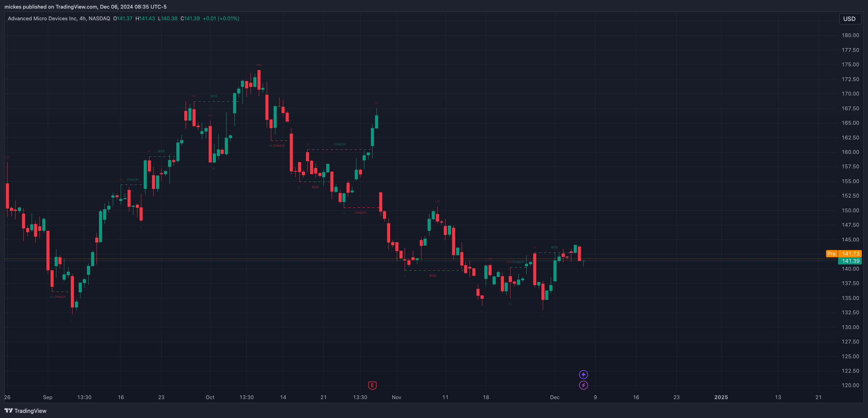Click the 120.00 price axis label
Image resolution: width=868 pixels, height=418 pixels.
850,385
